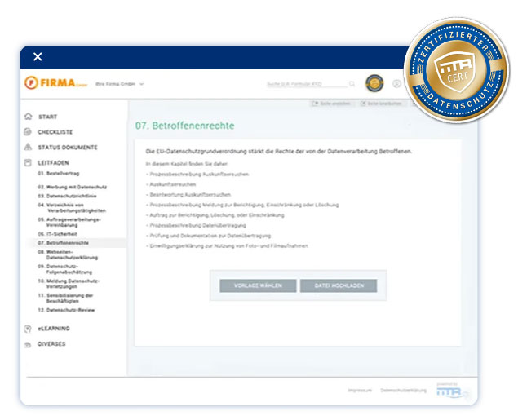Click the Seite erstellen button
This screenshot has width=518, height=420.
coord(331,104)
